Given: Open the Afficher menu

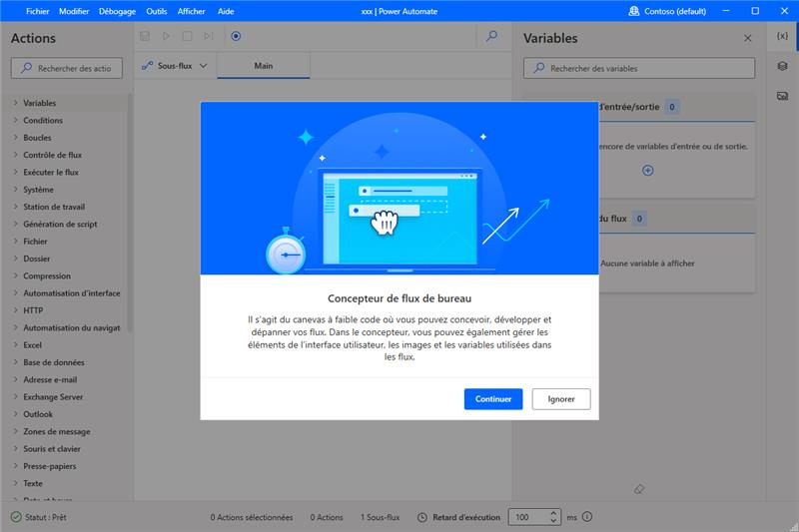Looking at the screenshot, I should click(x=191, y=11).
